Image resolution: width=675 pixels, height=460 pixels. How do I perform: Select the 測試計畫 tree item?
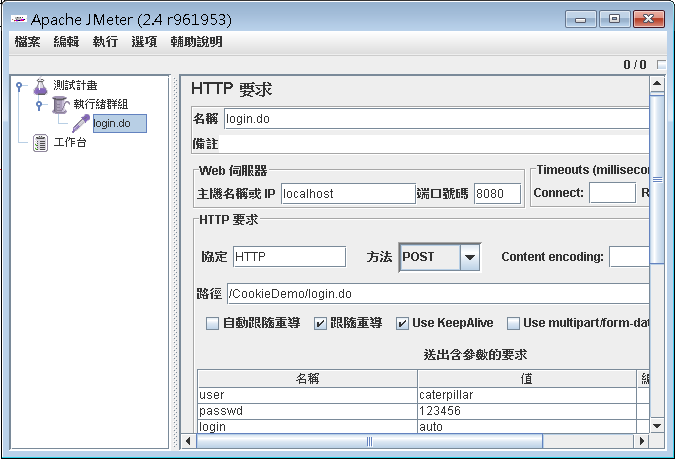[75, 85]
